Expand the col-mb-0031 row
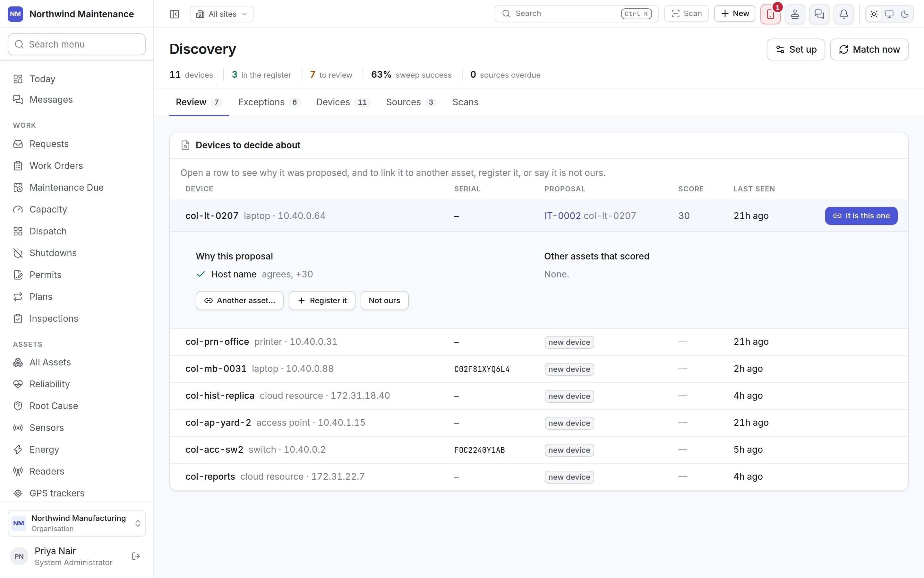The height and width of the screenshot is (578, 924). [x=539, y=369]
